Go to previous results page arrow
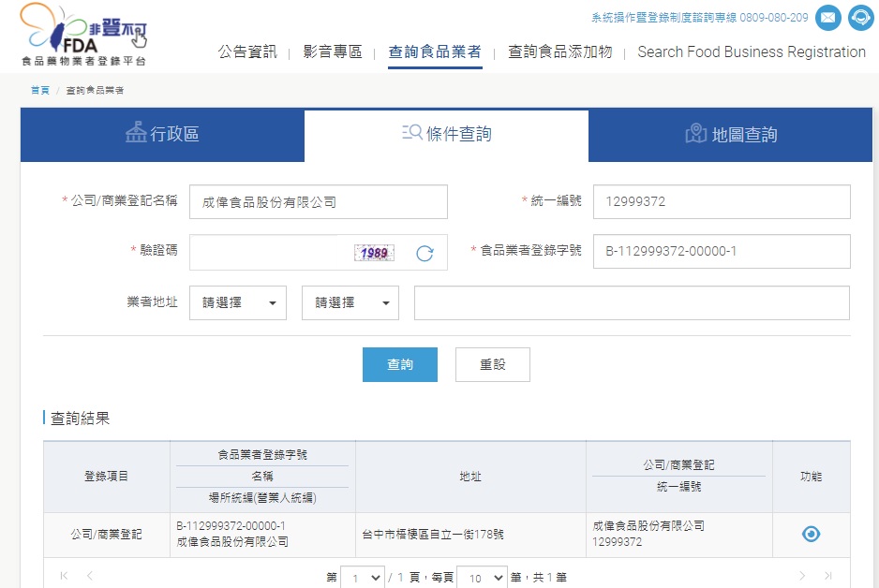Viewport: 879px width, 588px height. click(90, 576)
